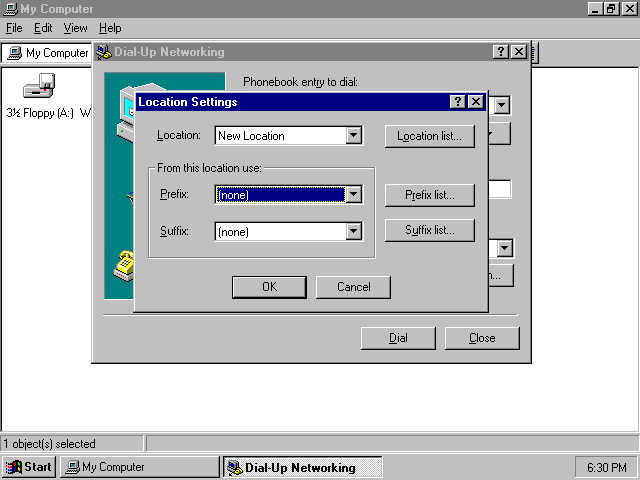Expand the Prefix dropdown arrow
This screenshot has height=480, width=640.
pos(353,194)
